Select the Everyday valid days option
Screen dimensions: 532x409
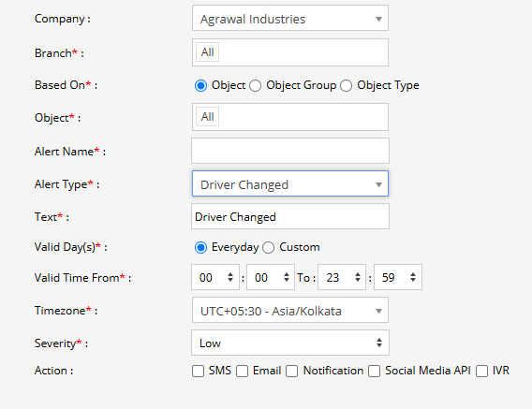pos(200,248)
